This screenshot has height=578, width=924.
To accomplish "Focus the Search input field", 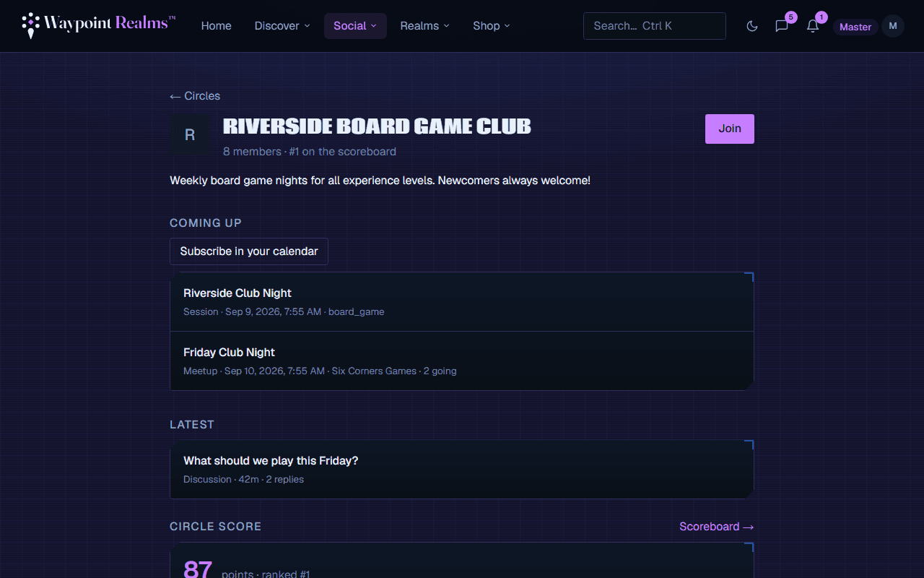I will (655, 26).
